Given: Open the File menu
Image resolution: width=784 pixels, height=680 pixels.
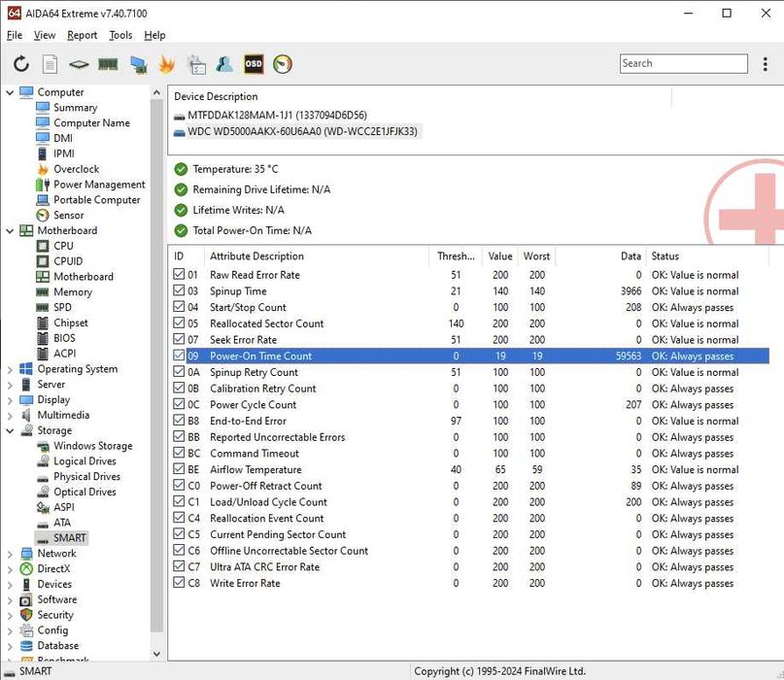Looking at the screenshot, I should [14, 35].
